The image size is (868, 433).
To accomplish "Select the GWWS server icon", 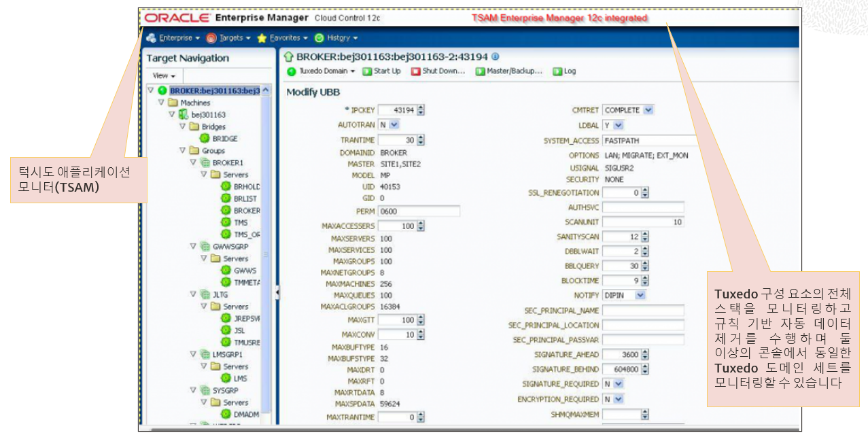I will [226, 271].
